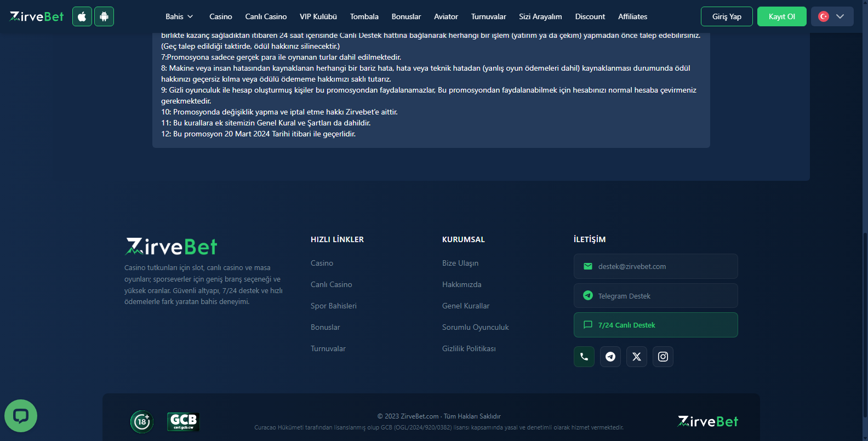
Task: Email destek@zirvebet.com contact button
Action: pos(656,266)
